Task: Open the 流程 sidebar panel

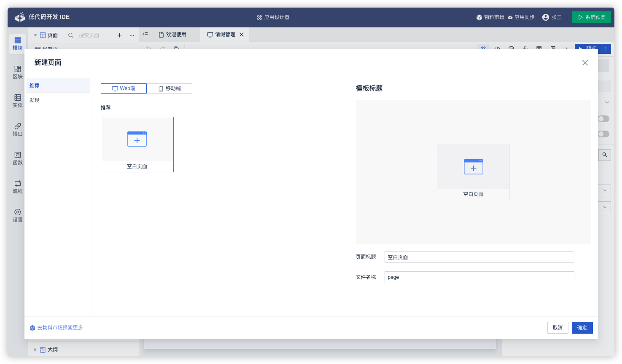Action: click(17, 187)
